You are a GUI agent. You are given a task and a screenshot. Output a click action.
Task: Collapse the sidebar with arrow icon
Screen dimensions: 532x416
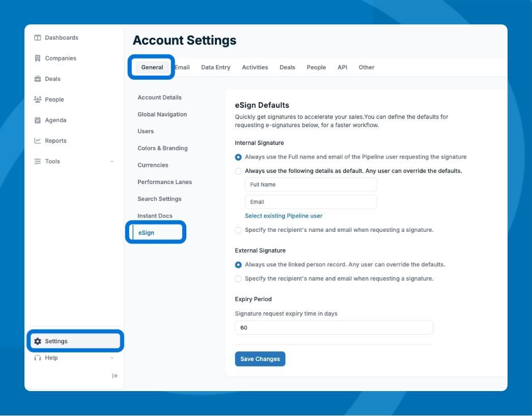[115, 376]
